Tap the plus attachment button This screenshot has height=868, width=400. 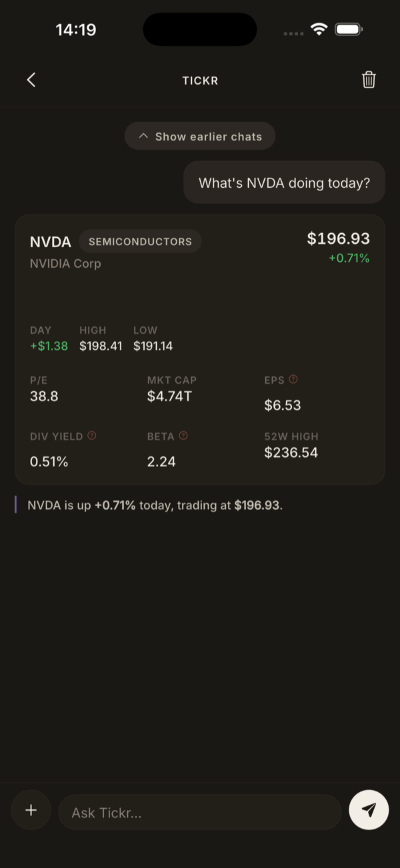(31, 810)
